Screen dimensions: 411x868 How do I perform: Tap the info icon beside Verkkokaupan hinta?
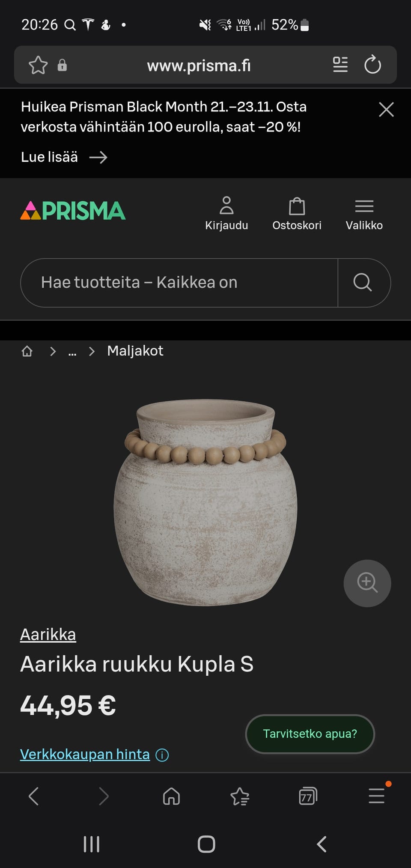click(162, 754)
